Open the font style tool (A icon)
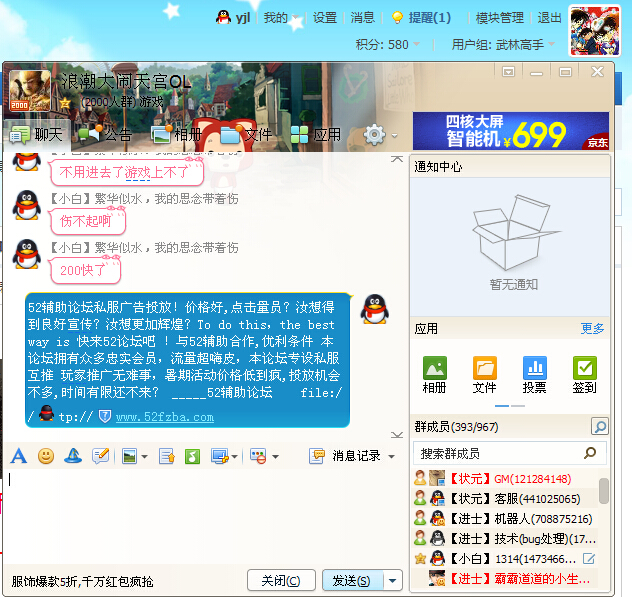The height and width of the screenshot is (597, 632). tap(19, 456)
